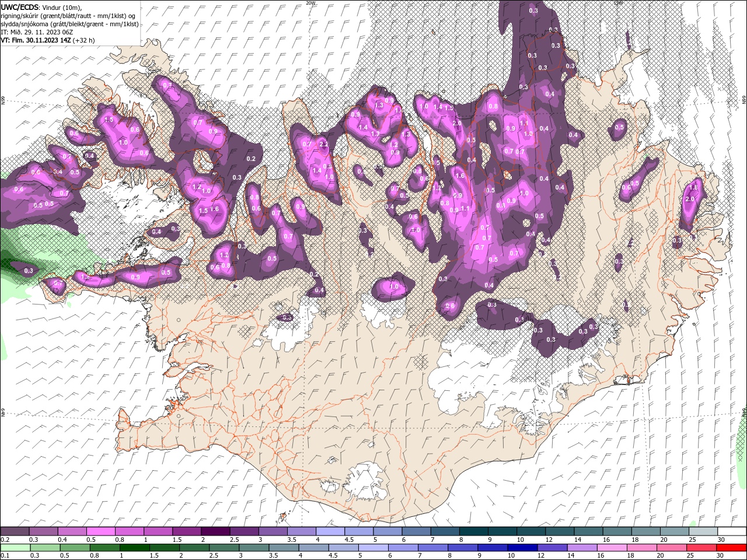Click the 'VT: Fim. 30.11.2023 14Z' valid time line
The width and height of the screenshot is (747, 560).
pos(48,40)
